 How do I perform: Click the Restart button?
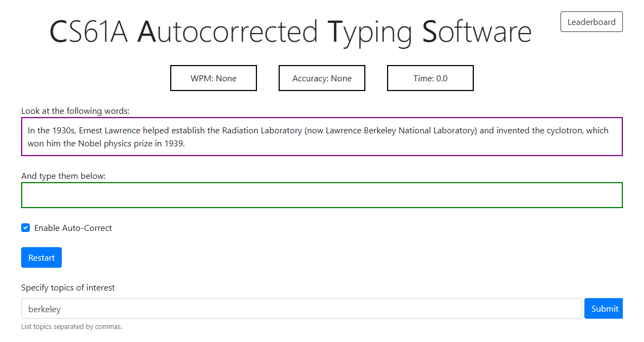coord(42,257)
